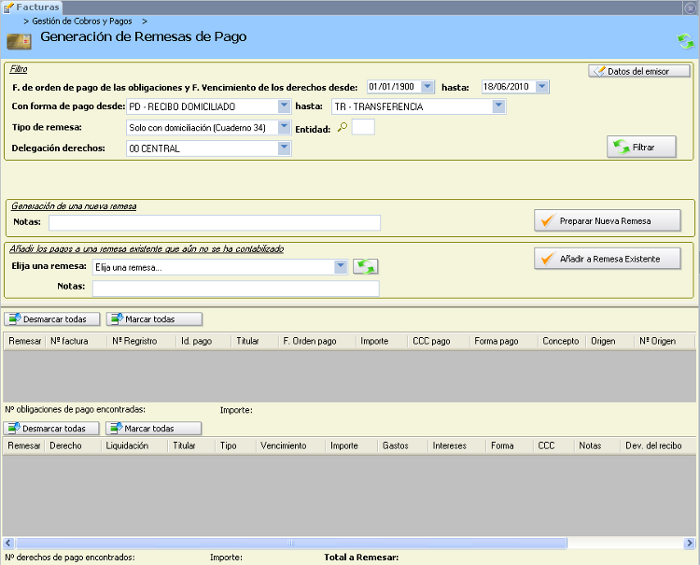Click the magnifier icon next to Entidad
Viewport: 700px width, 565px height.
(x=341, y=128)
